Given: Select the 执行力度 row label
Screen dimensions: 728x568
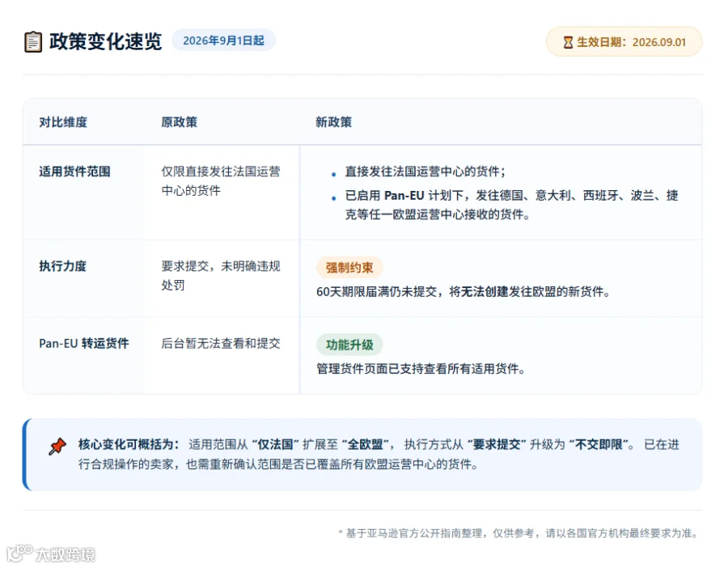Looking at the screenshot, I should pyautogui.click(x=62, y=266).
